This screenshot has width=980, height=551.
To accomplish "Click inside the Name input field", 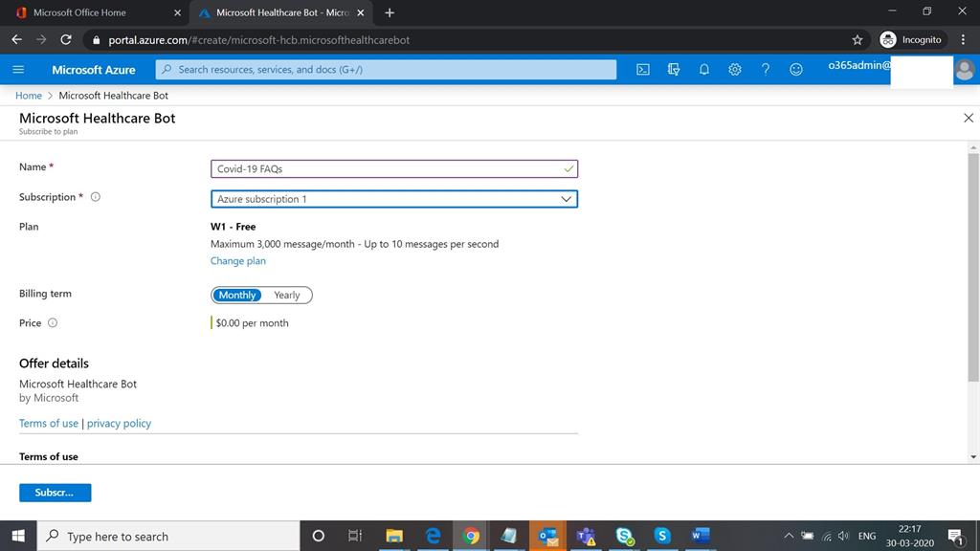I will pos(383,168).
